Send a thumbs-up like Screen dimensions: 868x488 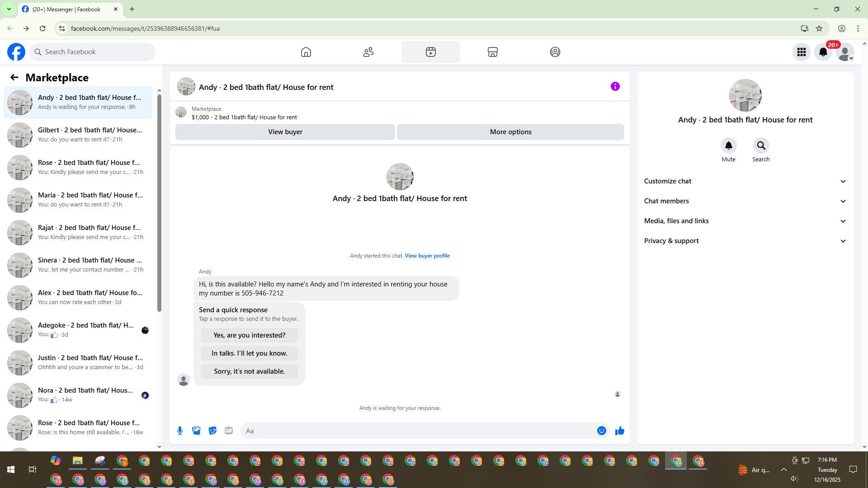[x=620, y=431]
